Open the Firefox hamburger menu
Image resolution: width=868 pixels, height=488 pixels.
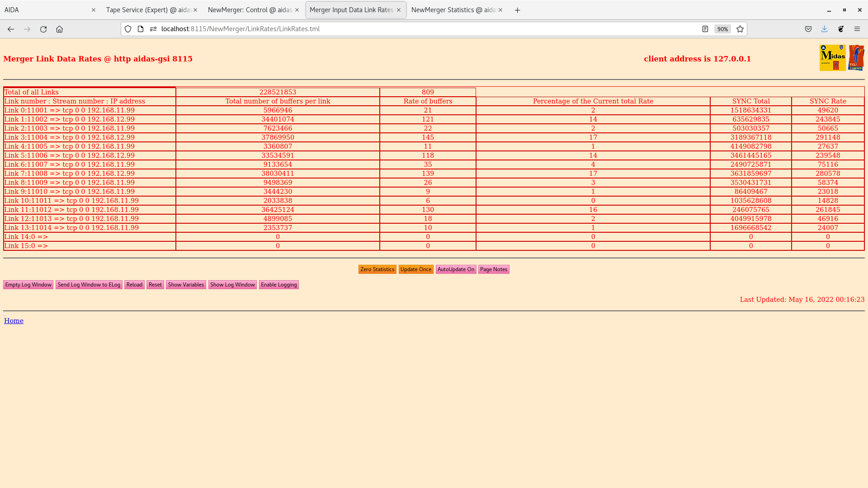857,29
